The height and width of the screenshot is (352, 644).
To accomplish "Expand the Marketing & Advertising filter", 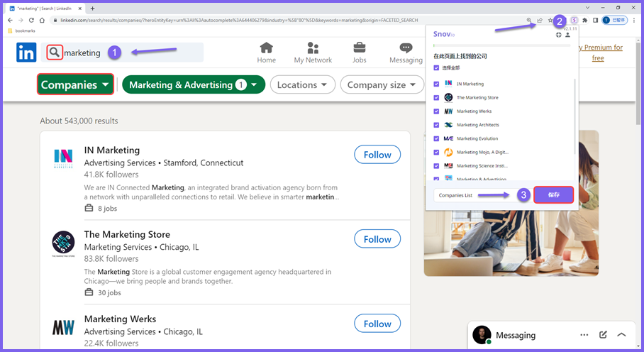I will [x=194, y=84].
